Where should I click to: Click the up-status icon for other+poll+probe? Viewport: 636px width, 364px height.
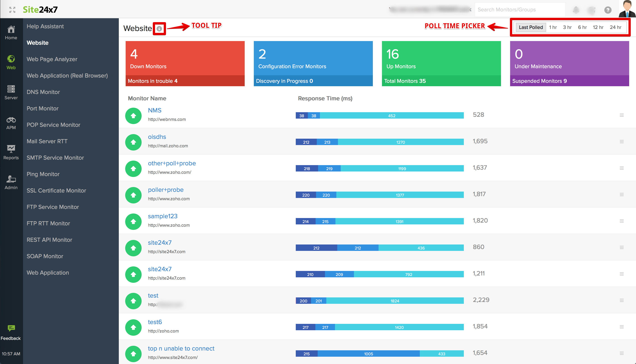click(x=133, y=169)
